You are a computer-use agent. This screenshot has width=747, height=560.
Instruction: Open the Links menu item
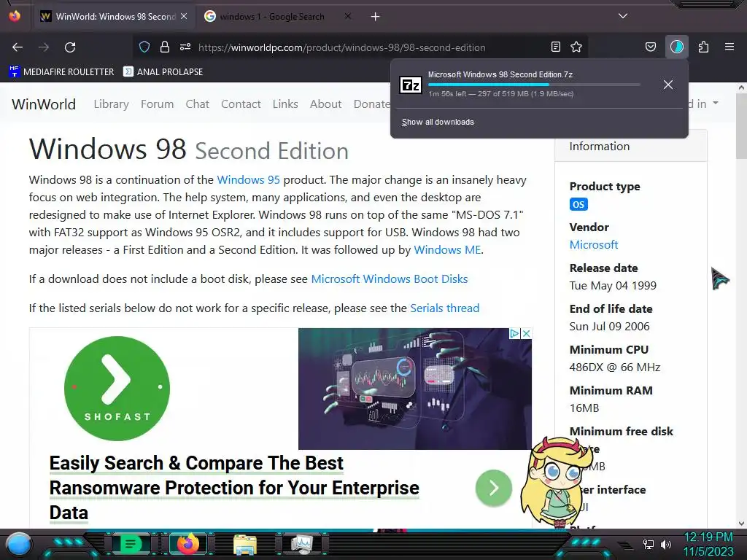point(285,104)
